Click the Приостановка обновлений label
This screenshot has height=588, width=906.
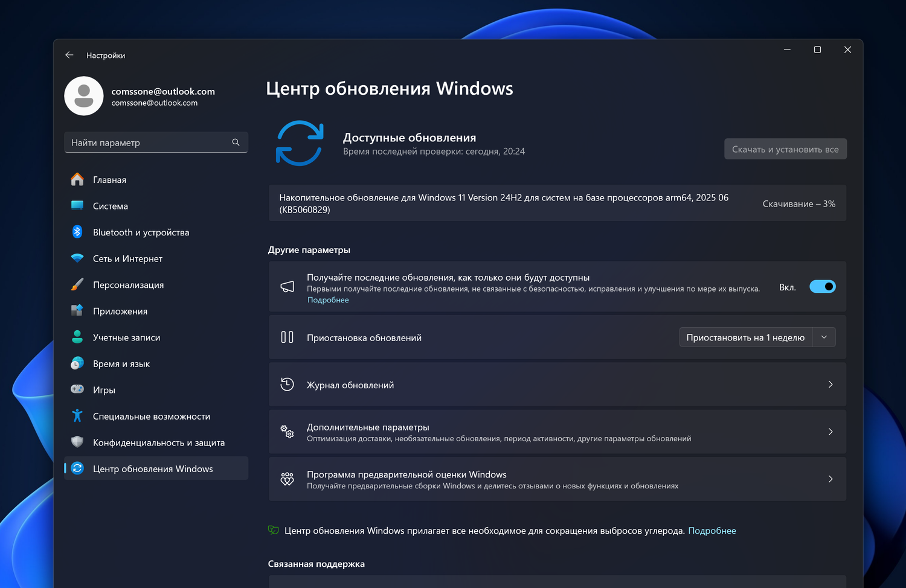[x=364, y=338]
